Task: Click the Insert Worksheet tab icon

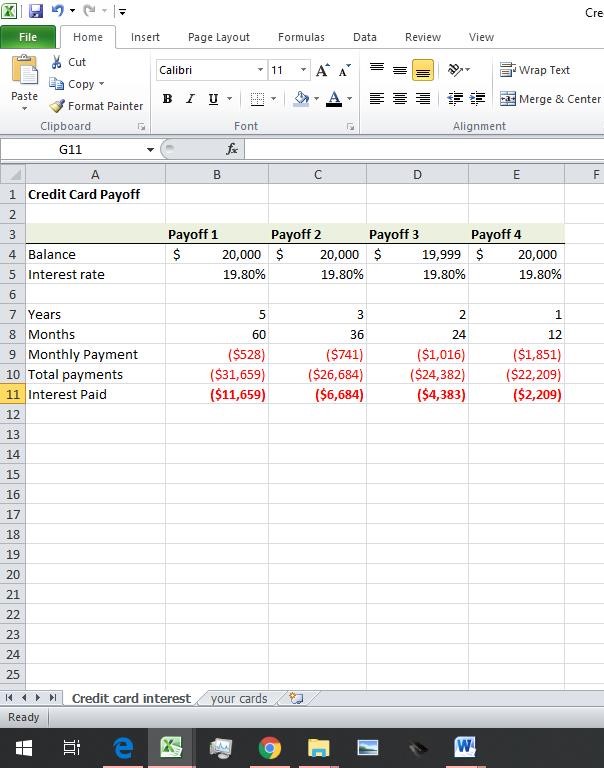Action: click(x=296, y=698)
